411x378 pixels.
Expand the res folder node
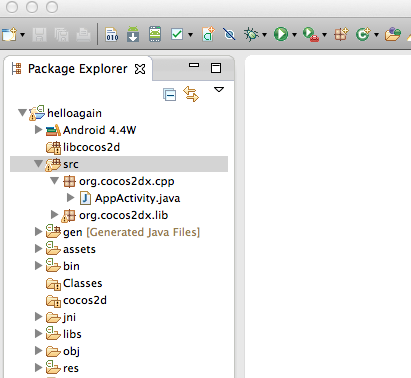coord(38,368)
